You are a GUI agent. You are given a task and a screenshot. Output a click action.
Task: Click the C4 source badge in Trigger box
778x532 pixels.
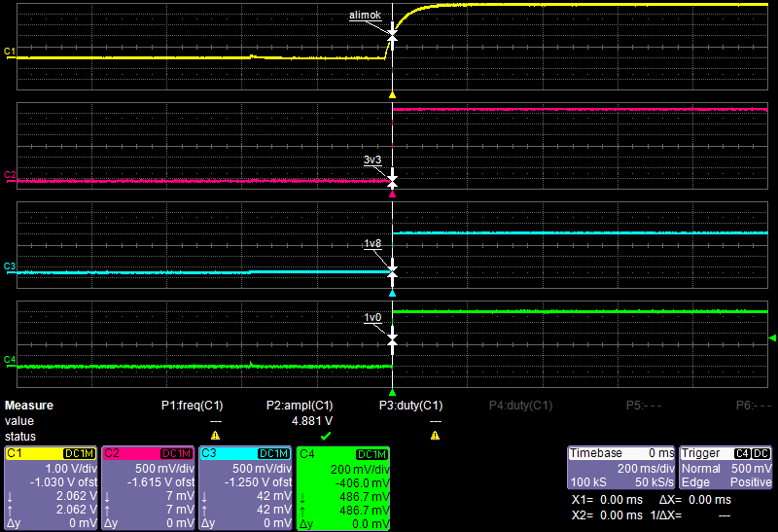click(742, 453)
